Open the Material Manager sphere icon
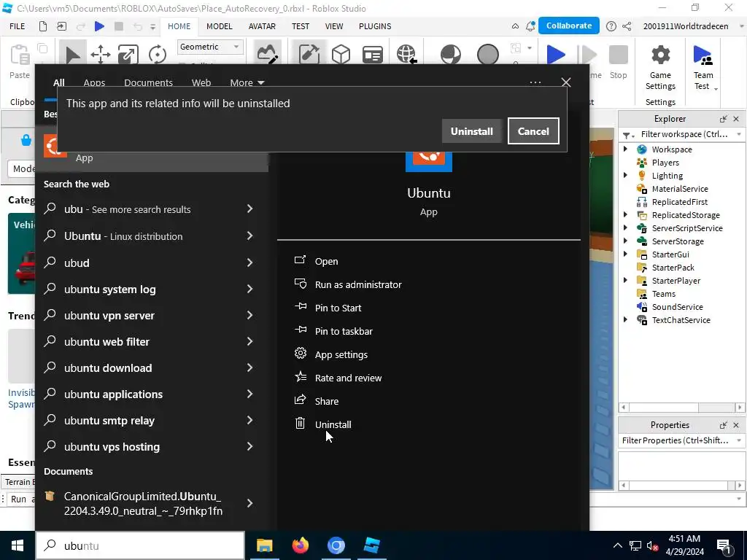The image size is (747, 560). tap(450, 54)
